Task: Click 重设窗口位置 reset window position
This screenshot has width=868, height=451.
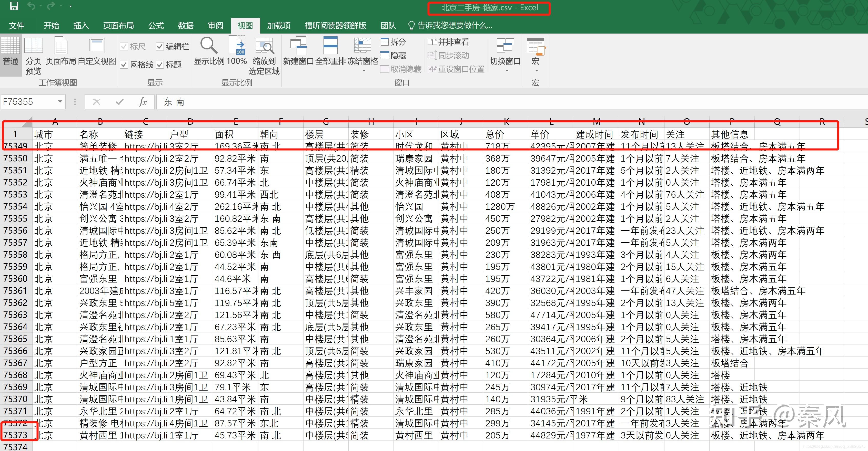Action: point(456,69)
